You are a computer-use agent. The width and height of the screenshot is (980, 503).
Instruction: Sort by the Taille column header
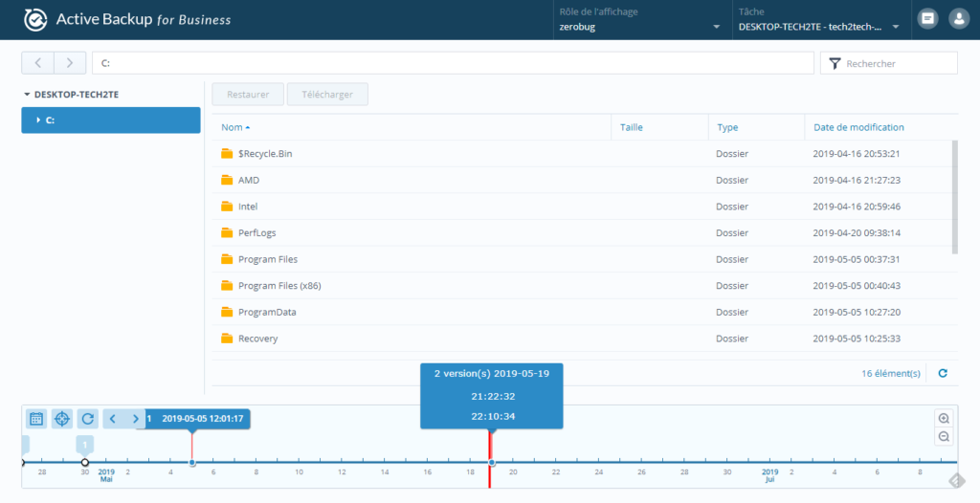pyautogui.click(x=659, y=127)
